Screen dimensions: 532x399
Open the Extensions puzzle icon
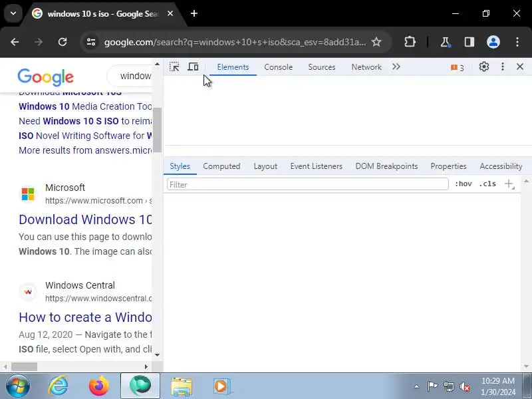pos(410,42)
